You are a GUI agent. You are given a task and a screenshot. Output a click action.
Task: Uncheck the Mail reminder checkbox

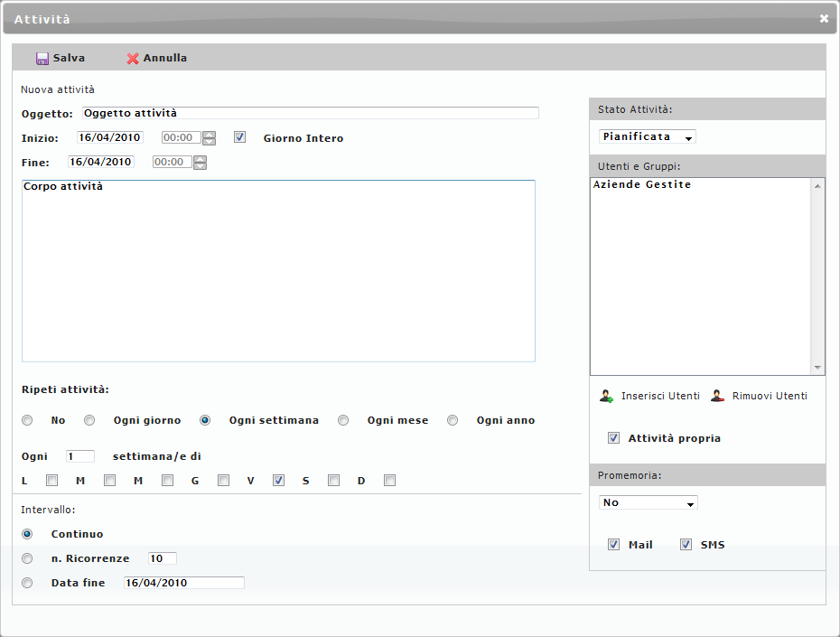pyautogui.click(x=614, y=545)
